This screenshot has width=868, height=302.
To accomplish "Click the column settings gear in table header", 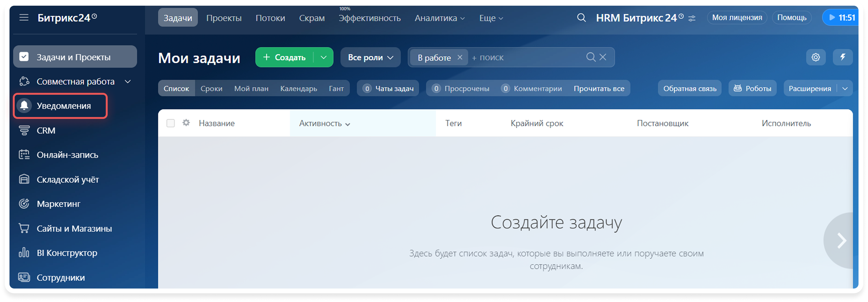I will pos(186,123).
